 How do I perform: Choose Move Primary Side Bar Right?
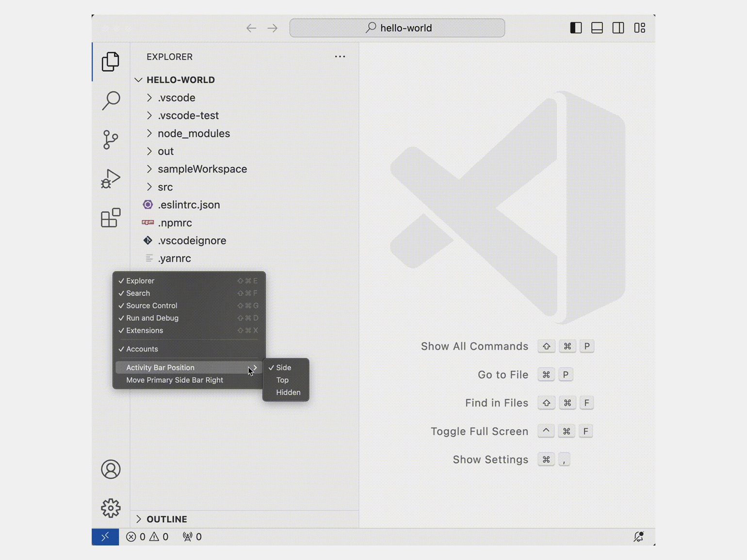tap(189, 380)
